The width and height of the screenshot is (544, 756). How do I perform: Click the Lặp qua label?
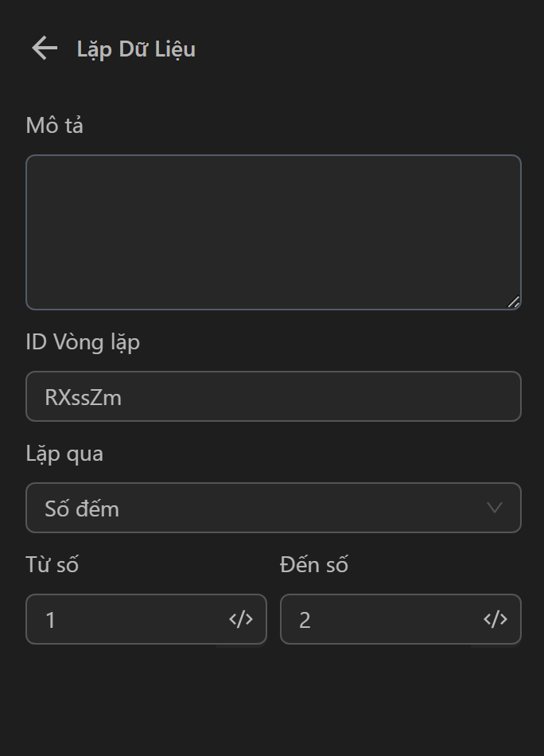[64, 454]
